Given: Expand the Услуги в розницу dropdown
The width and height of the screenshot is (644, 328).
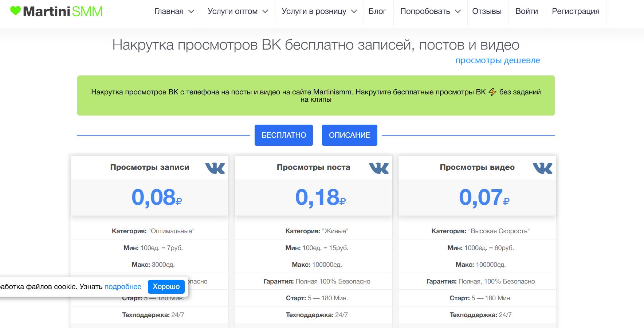Looking at the screenshot, I should (315, 11).
